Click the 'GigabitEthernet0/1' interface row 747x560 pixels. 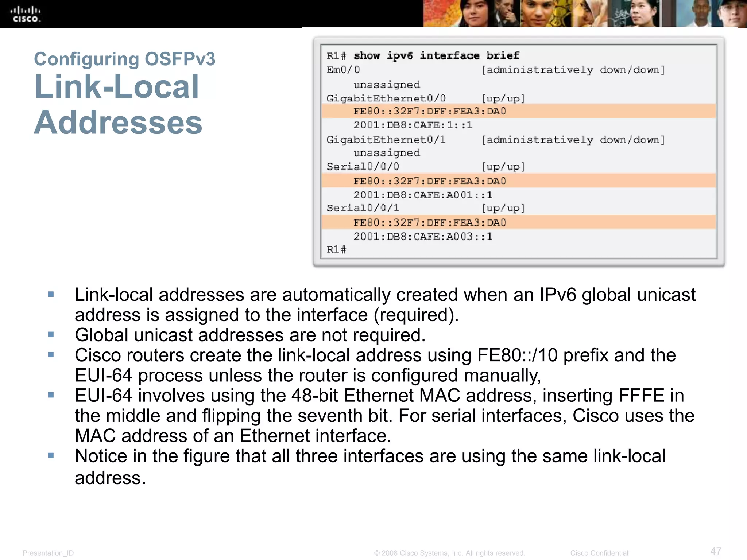tap(496, 140)
